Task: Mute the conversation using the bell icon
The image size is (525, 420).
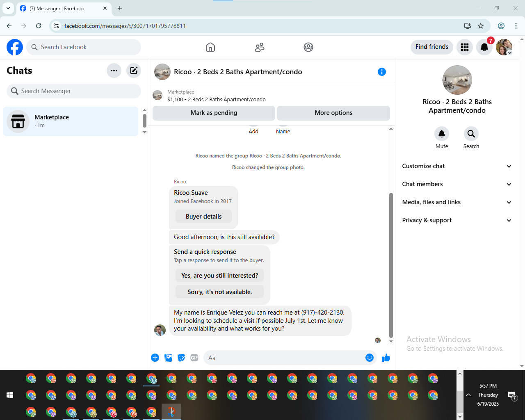Action: (x=442, y=134)
